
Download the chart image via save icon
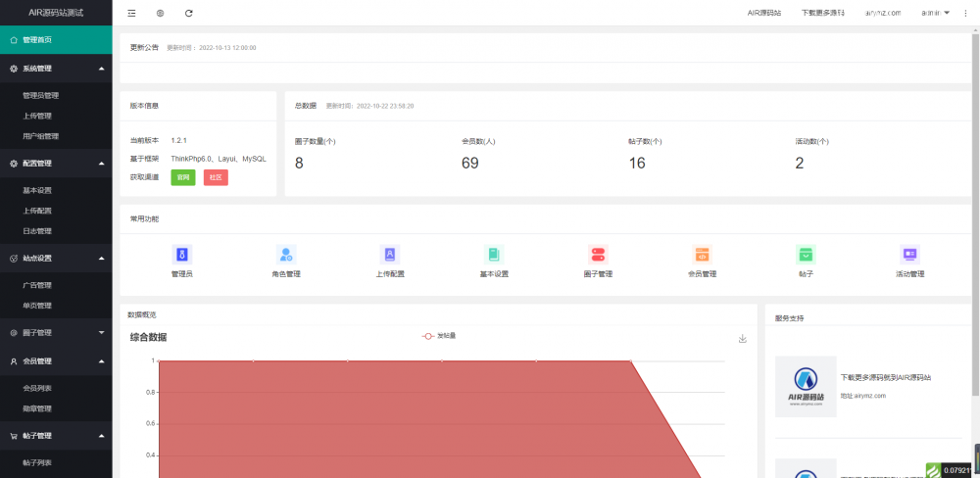point(743,339)
